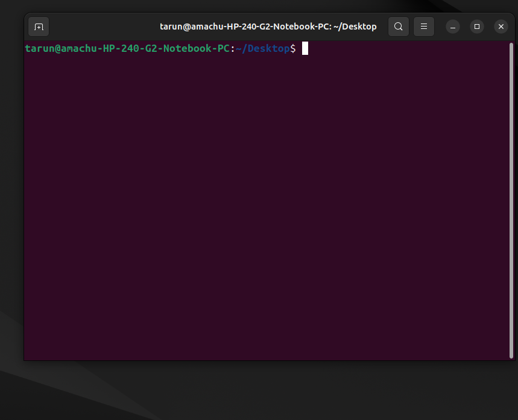Click the ~/Desktop path in the prompt
The width and height of the screenshot is (518, 420).
pyautogui.click(x=263, y=48)
